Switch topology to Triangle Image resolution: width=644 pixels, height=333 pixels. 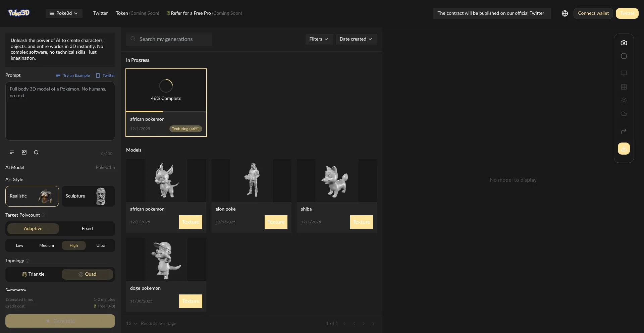coord(33,274)
